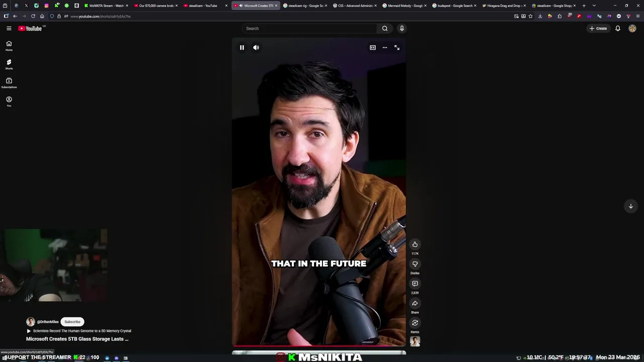Open the YouTube guide hamburger menu
The height and width of the screenshot is (362, 644).
(x=9, y=29)
